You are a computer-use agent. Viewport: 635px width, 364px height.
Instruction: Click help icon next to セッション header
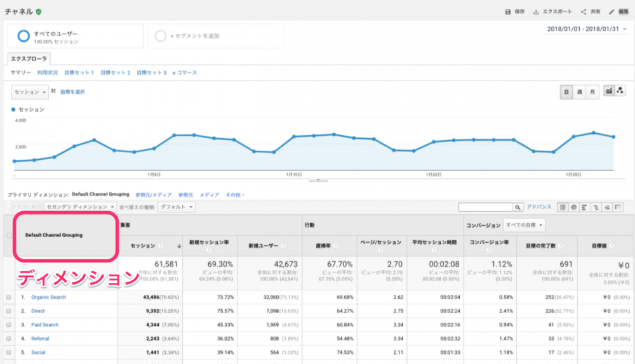pyautogui.click(x=161, y=245)
